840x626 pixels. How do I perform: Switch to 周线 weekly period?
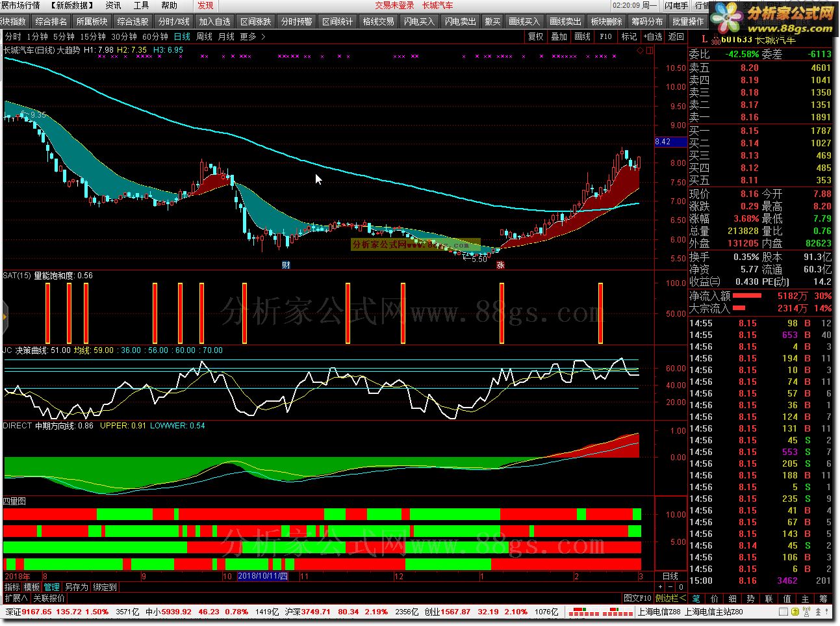pyautogui.click(x=205, y=37)
